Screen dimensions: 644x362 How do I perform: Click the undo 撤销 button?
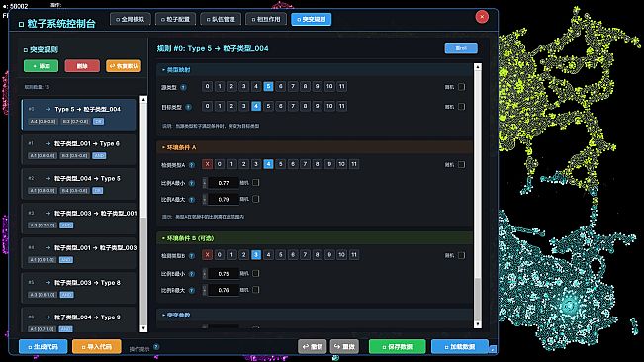pos(313,347)
